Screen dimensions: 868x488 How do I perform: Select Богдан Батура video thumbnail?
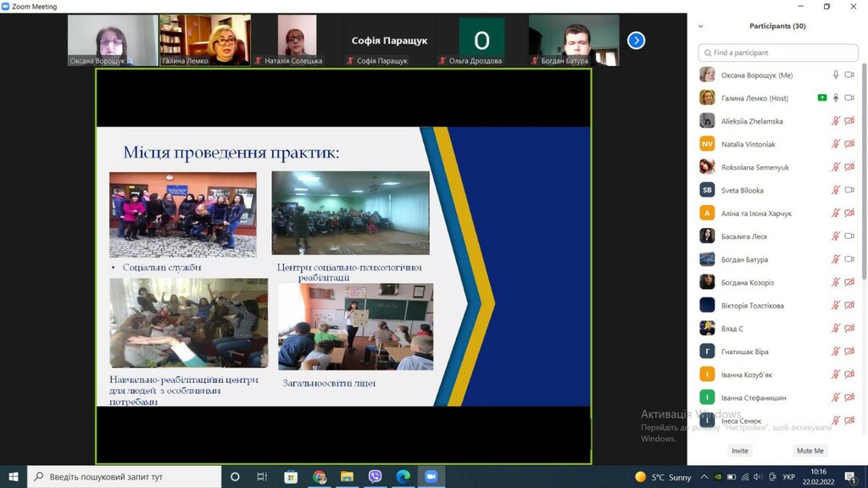point(574,41)
